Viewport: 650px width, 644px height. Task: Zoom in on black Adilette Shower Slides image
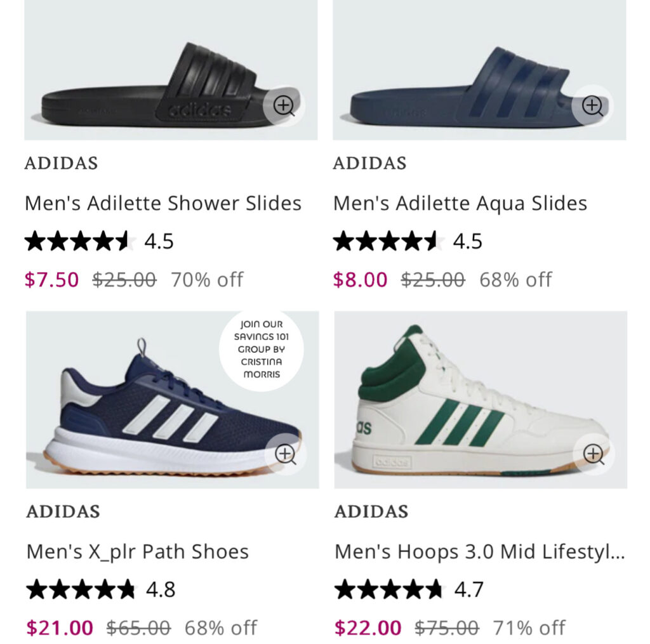pos(284,105)
